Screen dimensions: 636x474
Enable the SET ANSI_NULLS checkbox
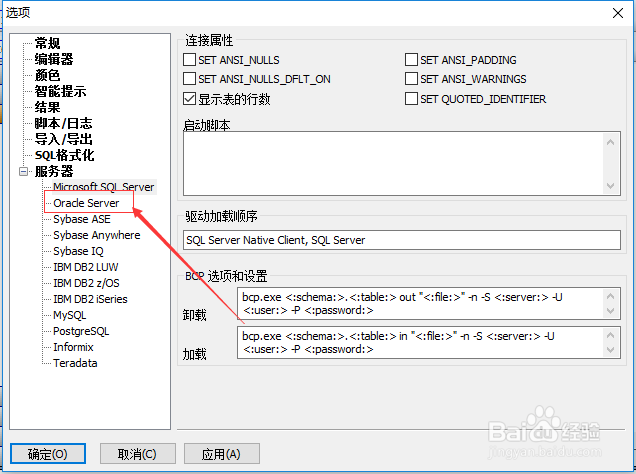point(189,60)
